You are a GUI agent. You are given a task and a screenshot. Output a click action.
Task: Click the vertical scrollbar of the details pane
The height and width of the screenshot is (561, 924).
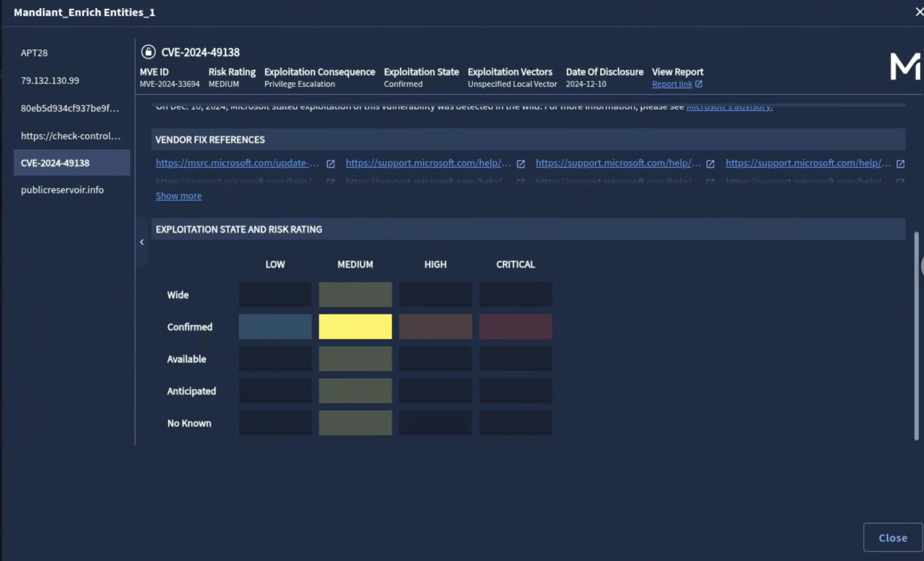[917, 336]
